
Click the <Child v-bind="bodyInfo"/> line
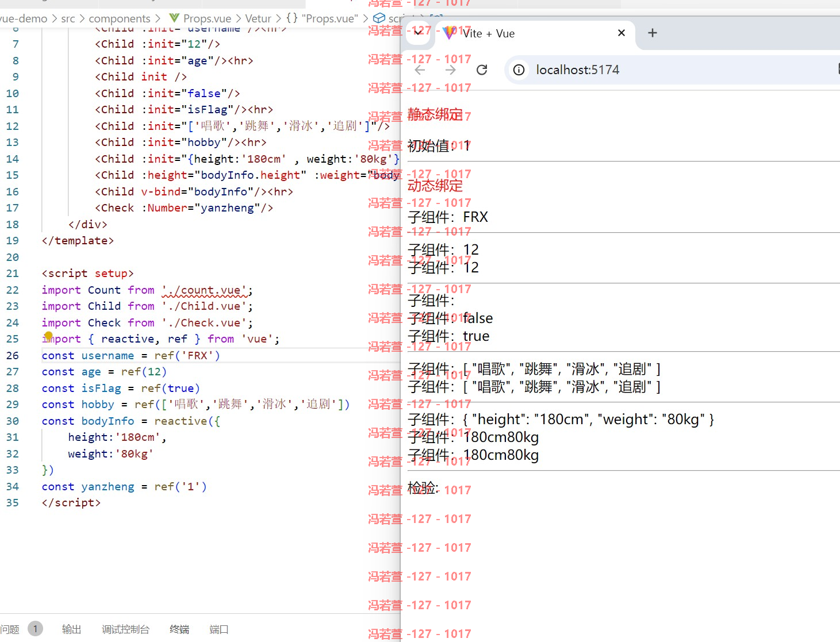[x=194, y=191]
